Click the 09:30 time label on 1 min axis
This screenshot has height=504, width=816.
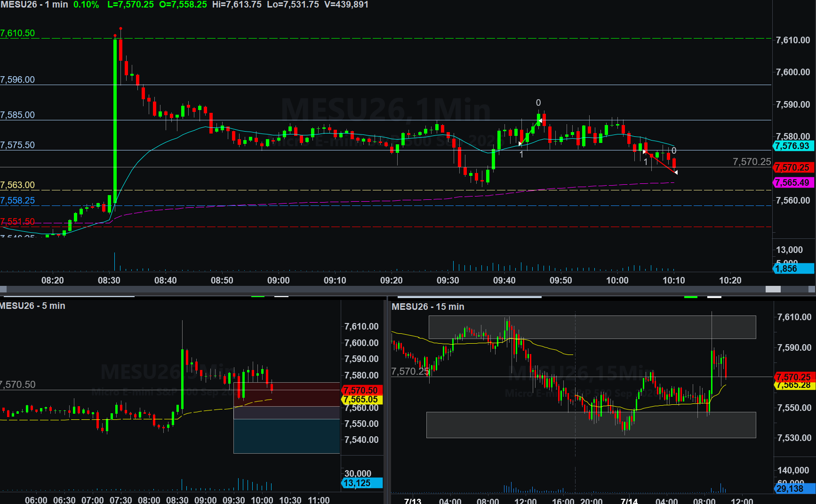[x=448, y=280]
